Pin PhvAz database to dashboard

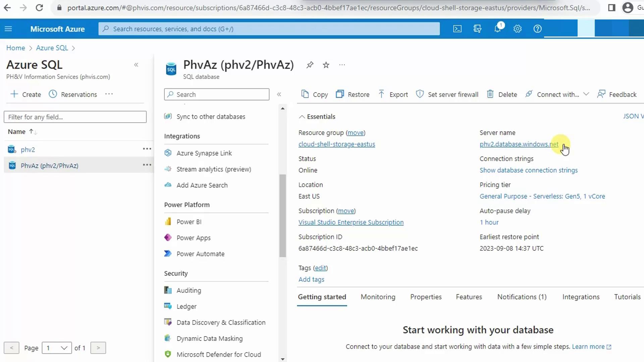[x=310, y=65]
